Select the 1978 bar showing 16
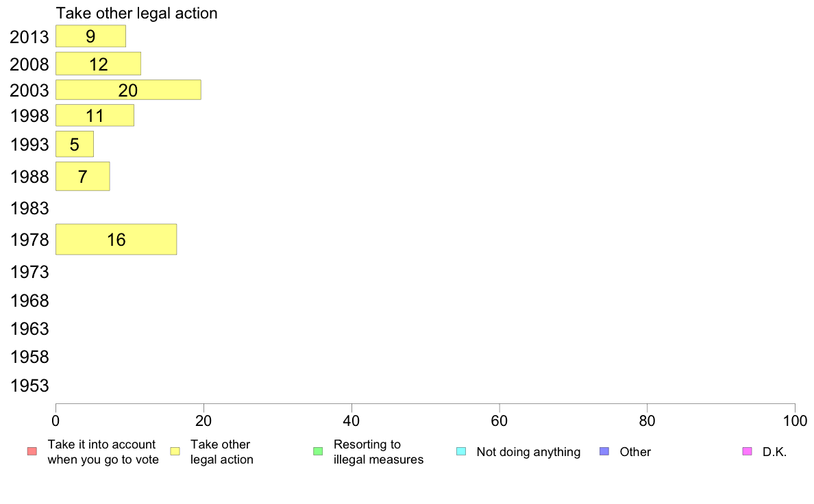 click(x=116, y=239)
